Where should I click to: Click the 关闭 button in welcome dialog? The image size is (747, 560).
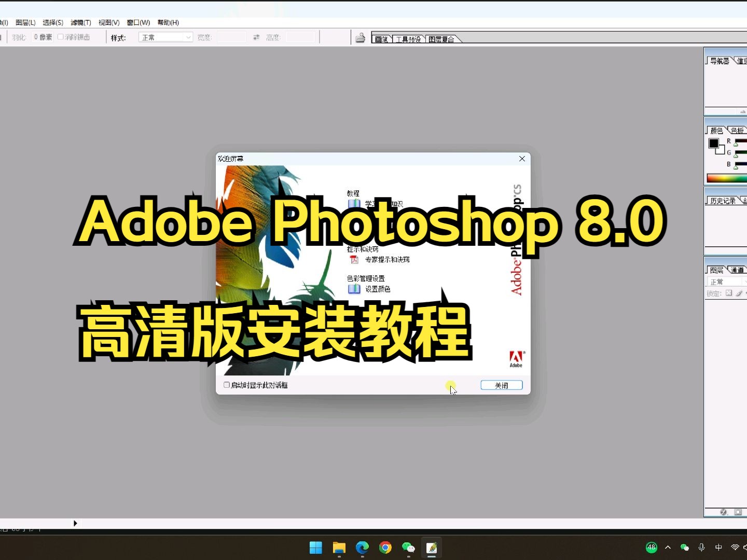(501, 385)
